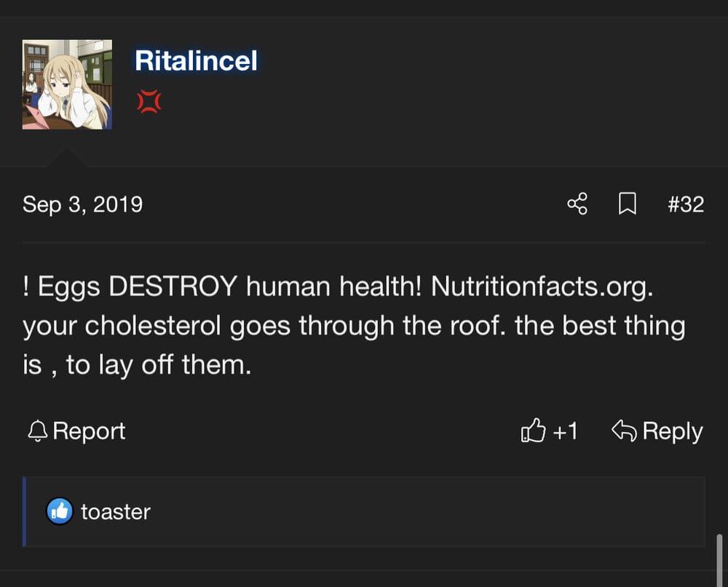
Task: Click the share icon for post #32
Action: (577, 204)
